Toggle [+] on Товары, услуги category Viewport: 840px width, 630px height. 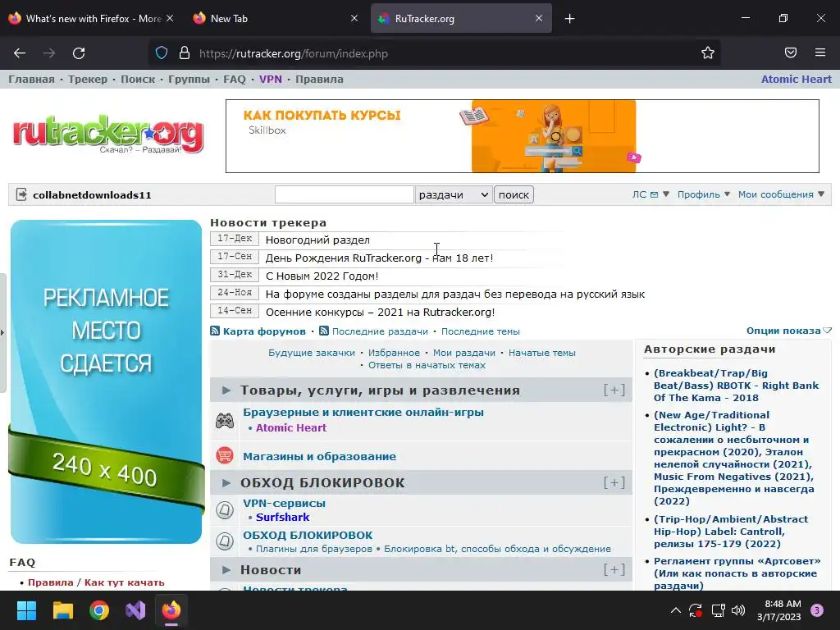(x=614, y=390)
